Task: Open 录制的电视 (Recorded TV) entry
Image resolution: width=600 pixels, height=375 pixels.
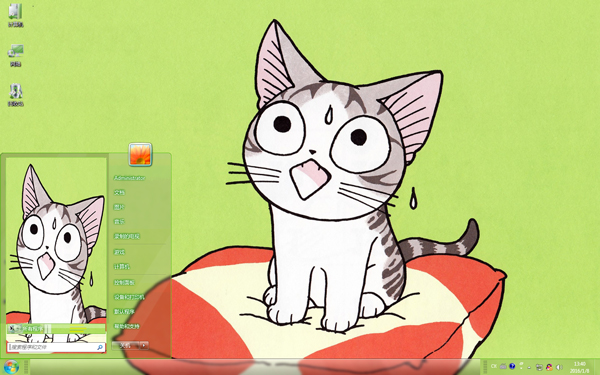Action: click(127, 236)
